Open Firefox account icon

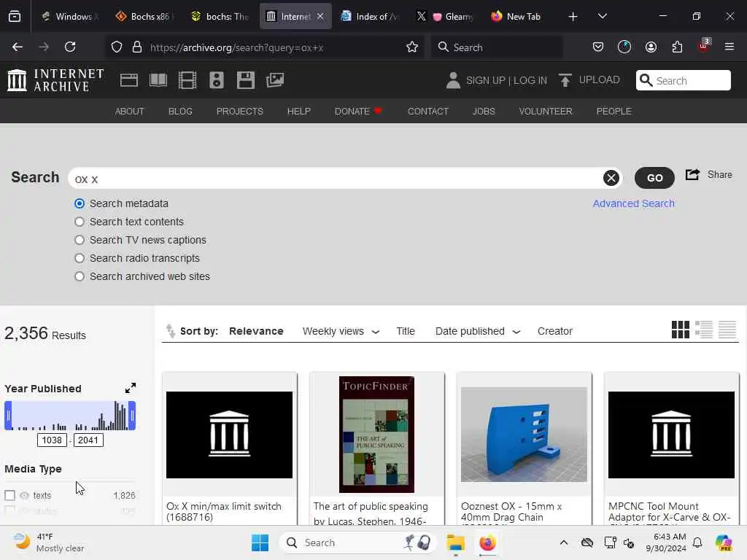click(x=651, y=47)
